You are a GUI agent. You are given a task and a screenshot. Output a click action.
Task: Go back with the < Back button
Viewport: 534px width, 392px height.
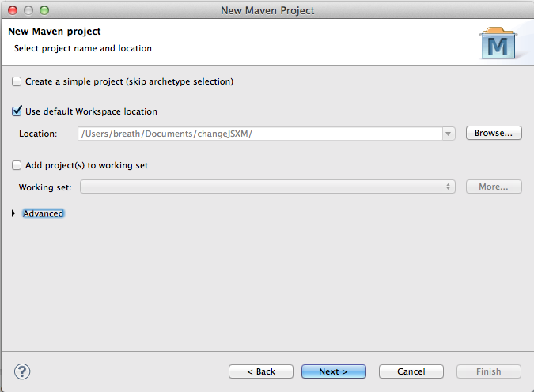coord(261,371)
